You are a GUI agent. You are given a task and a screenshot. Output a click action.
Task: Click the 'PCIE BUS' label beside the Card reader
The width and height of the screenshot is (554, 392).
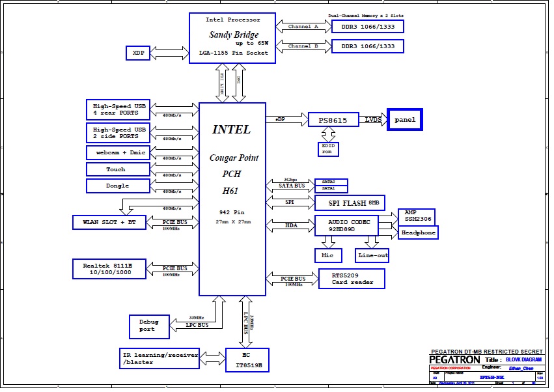293,279
